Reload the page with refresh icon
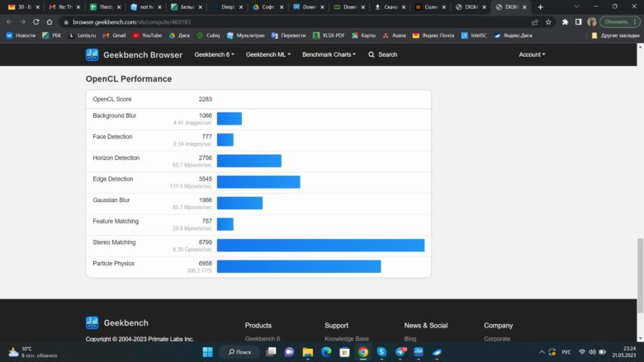The height and width of the screenshot is (362, 644). tap(36, 21)
